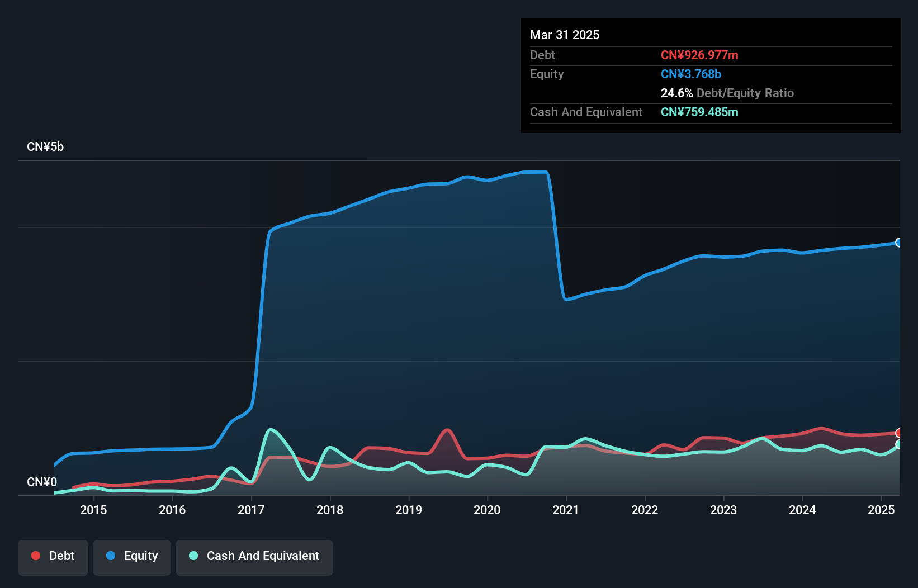The height and width of the screenshot is (588, 918).
Task: Click the CN¥5b y-axis label
Action: click(45, 147)
